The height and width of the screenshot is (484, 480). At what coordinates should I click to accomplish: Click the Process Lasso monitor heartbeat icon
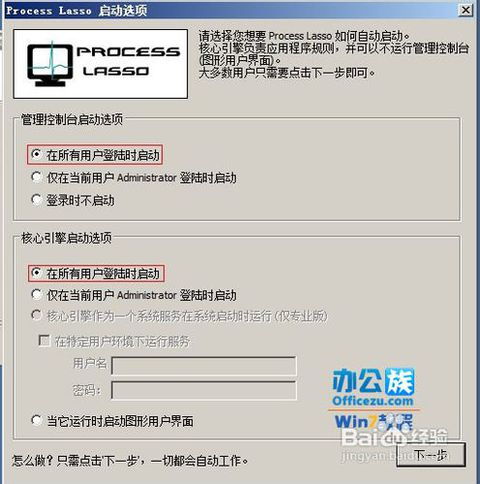(x=50, y=64)
